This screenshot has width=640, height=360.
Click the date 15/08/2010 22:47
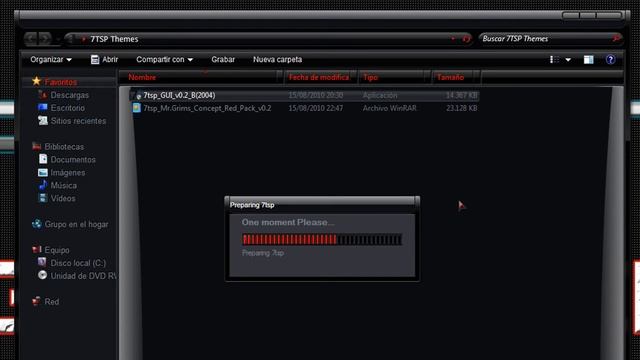pyautogui.click(x=316, y=108)
